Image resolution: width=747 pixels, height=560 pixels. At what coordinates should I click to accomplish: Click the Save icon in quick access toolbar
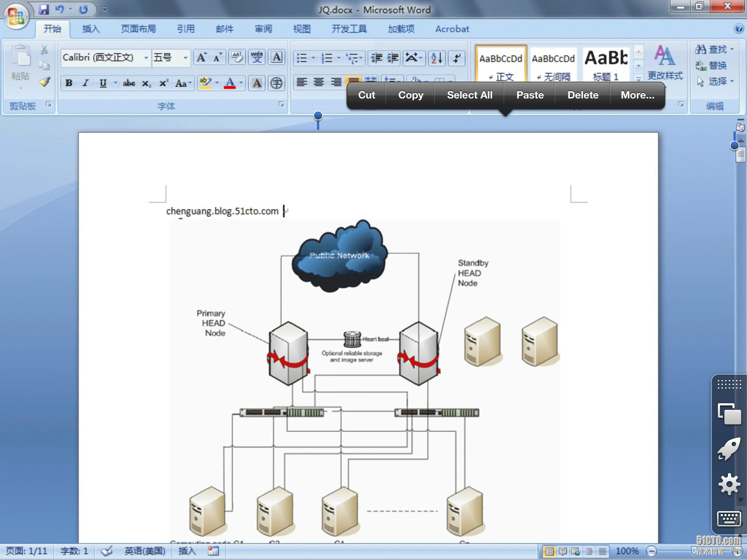44,9
